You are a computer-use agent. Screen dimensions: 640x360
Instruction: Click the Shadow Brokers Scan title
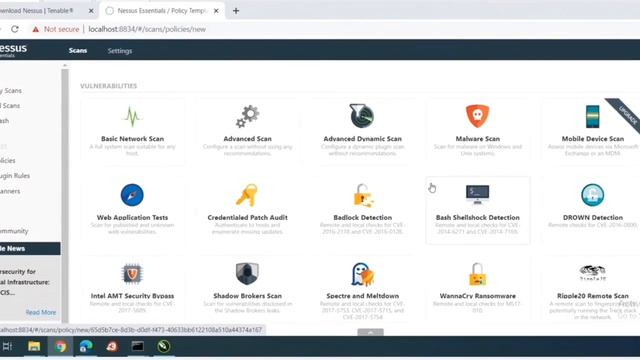pos(247,296)
